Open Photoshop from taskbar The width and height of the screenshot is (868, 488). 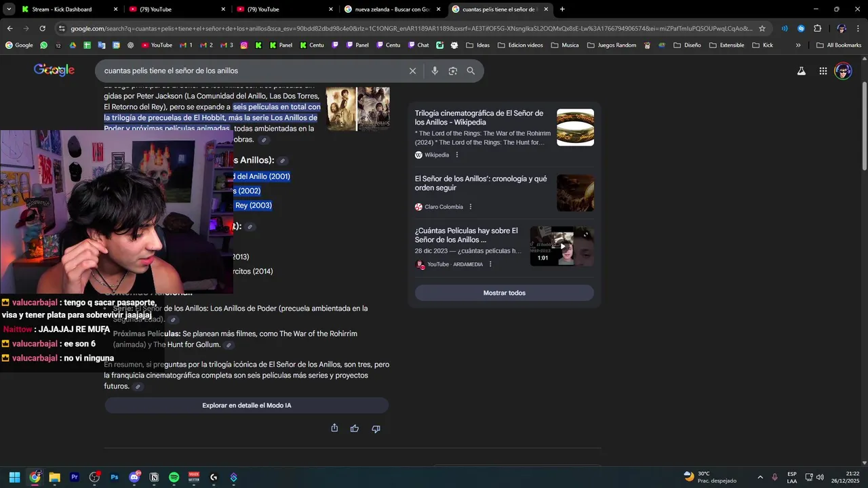click(115, 477)
